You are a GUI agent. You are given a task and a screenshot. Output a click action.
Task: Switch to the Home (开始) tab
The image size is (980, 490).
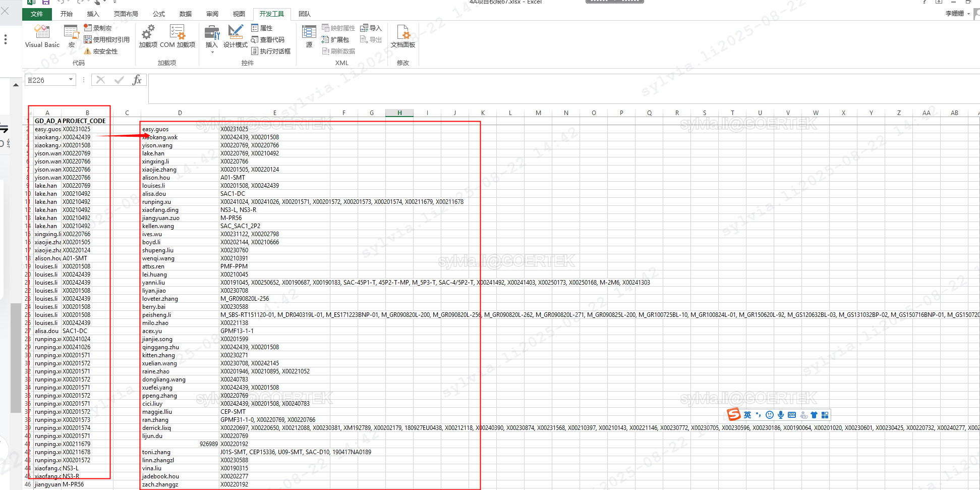click(x=67, y=14)
